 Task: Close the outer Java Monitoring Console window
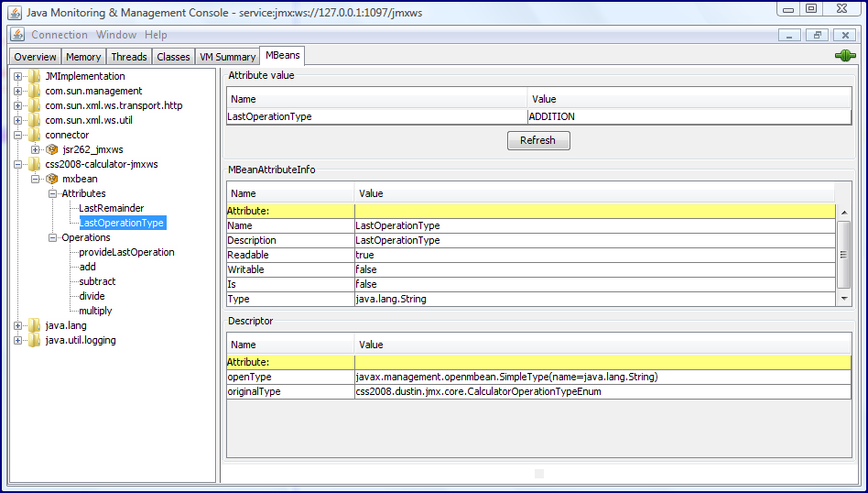pos(841,8)
